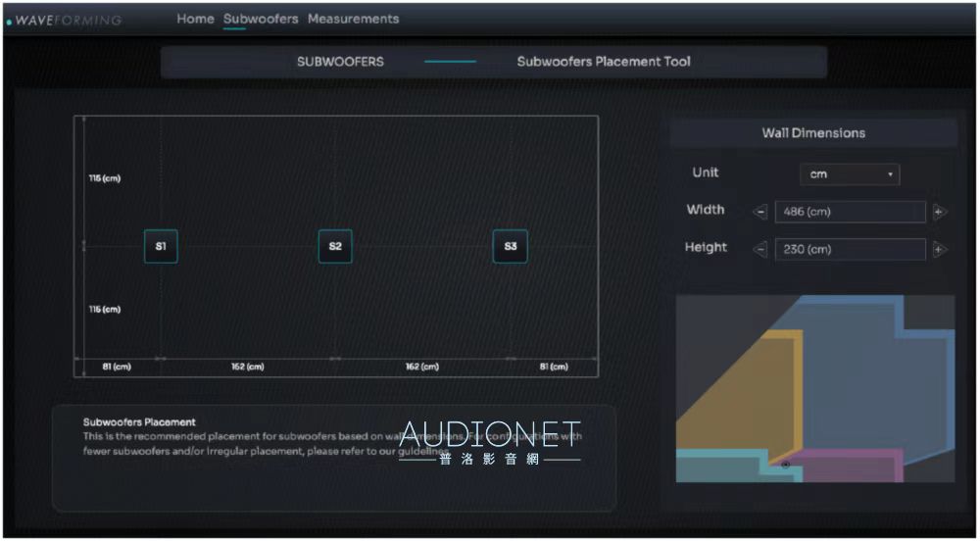The height and width of the screenshot is (541, 980).
Task: Click the Waveforming logo
Action: click(x=65, y=21)
